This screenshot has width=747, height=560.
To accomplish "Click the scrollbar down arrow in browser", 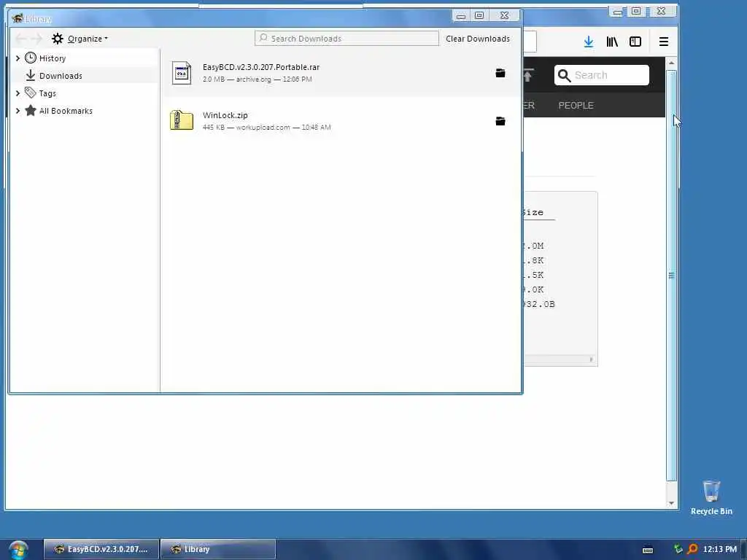I will [x=671, y=503].
